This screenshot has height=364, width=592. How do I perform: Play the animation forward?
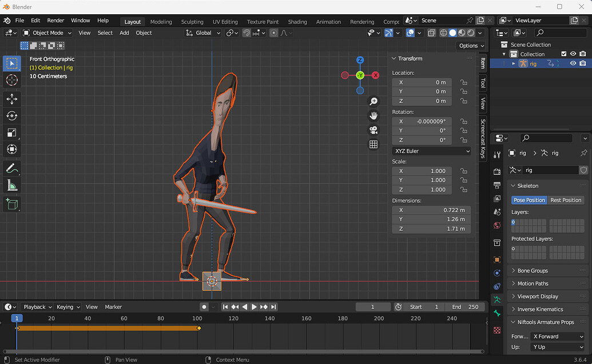tap(254, 307)
